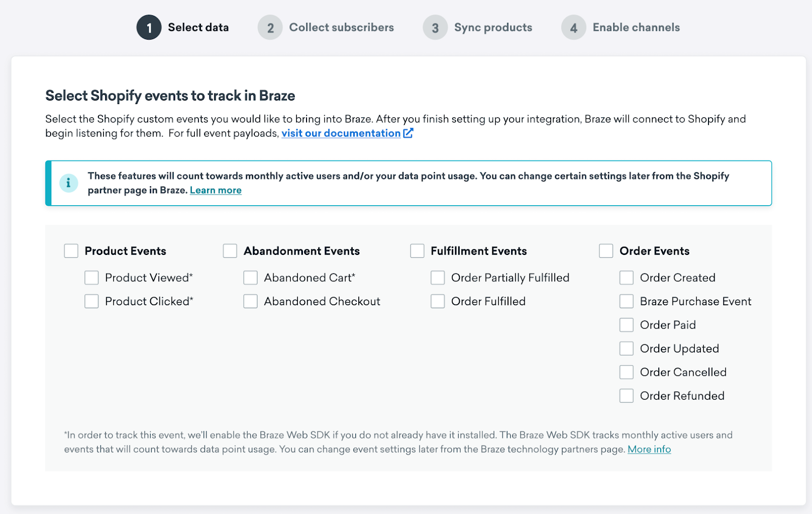Click the step 1 Select data circle icon
The image size is (812, 514).
pyautogui.click(x=149, y=27)
